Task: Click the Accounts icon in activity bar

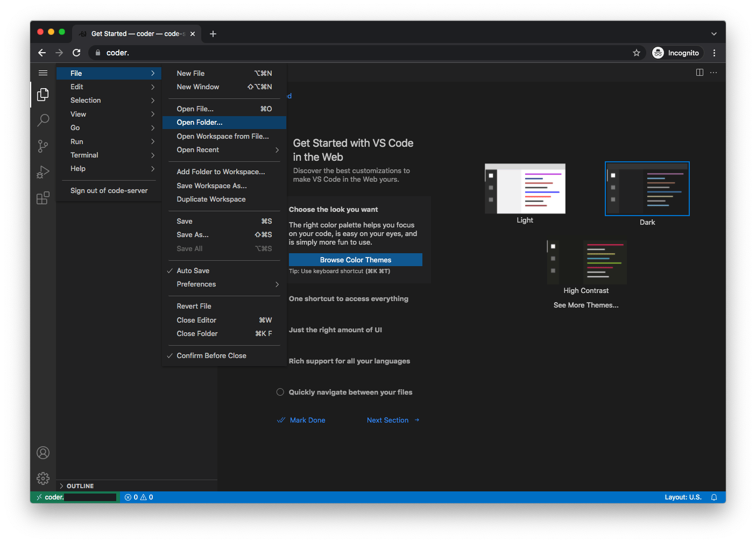Action: pyautogui.click(x=43, y=453)
